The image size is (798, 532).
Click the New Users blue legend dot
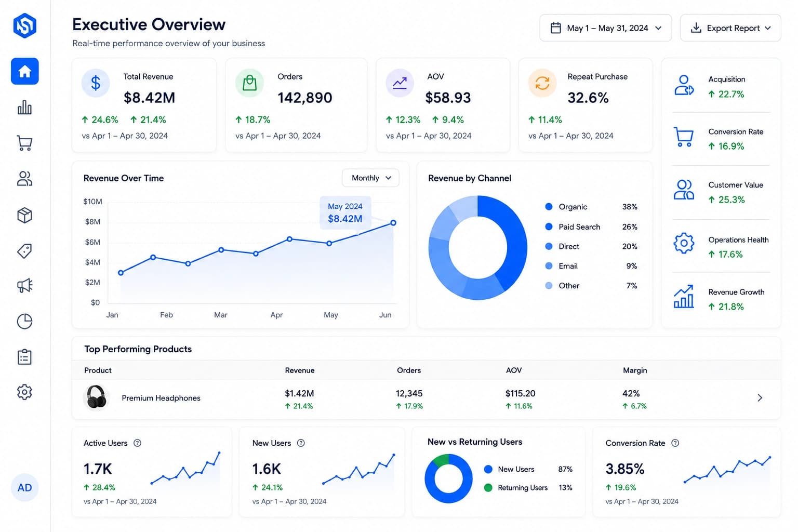[x=488, y=469]
